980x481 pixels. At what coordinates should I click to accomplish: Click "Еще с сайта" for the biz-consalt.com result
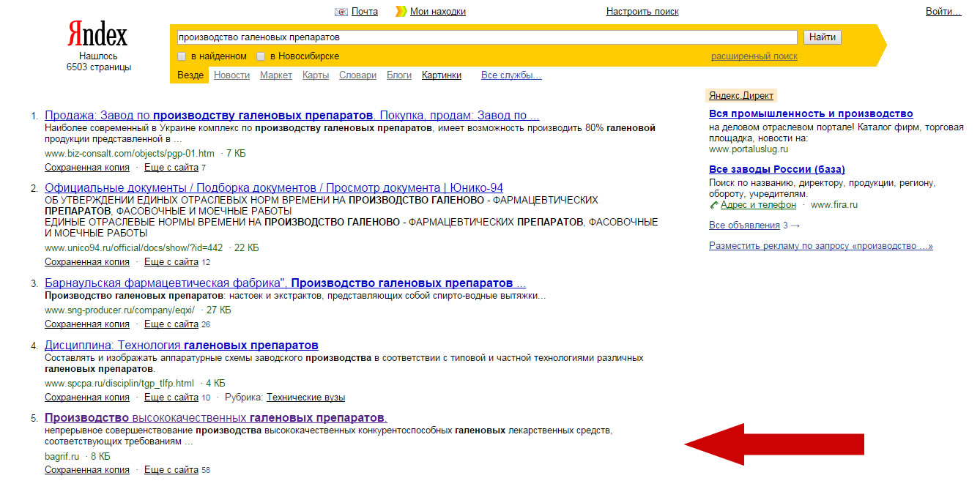[171, 168]
